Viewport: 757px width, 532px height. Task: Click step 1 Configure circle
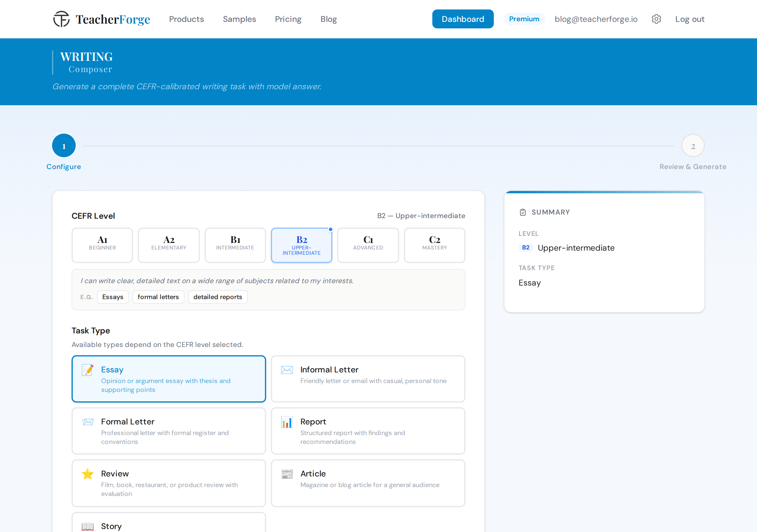(x=64, y=146)
